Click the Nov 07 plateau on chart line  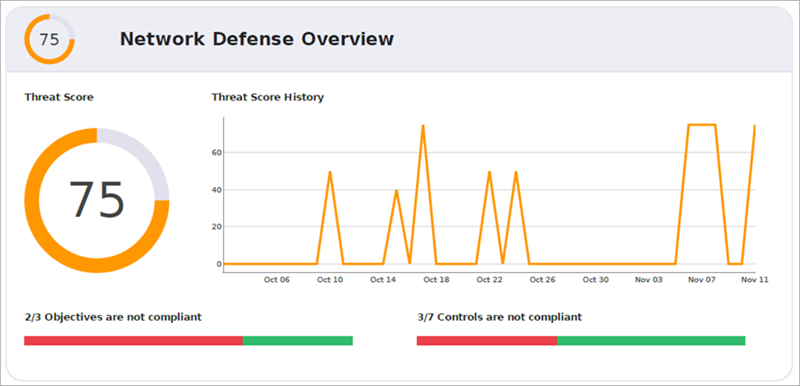click(x=702, y=124)
